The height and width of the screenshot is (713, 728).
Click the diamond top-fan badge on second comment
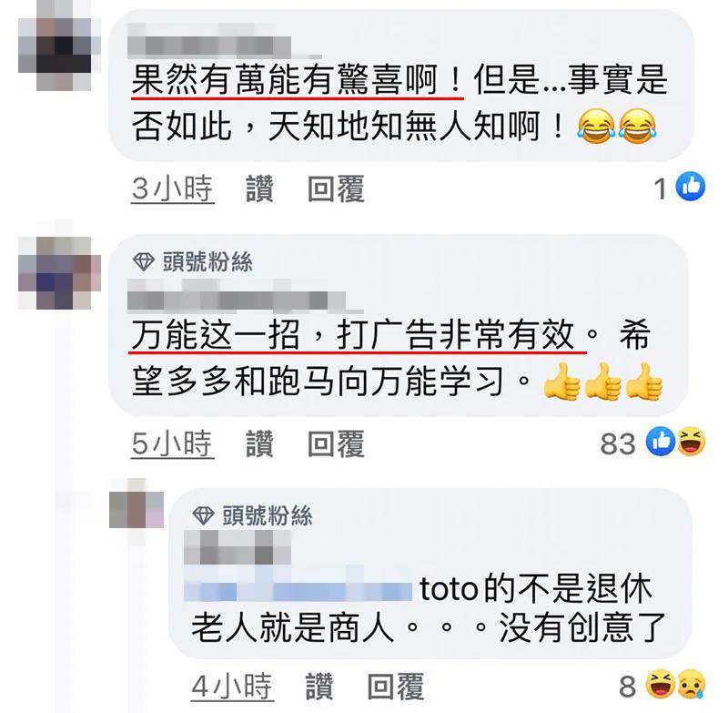(143, 261)
